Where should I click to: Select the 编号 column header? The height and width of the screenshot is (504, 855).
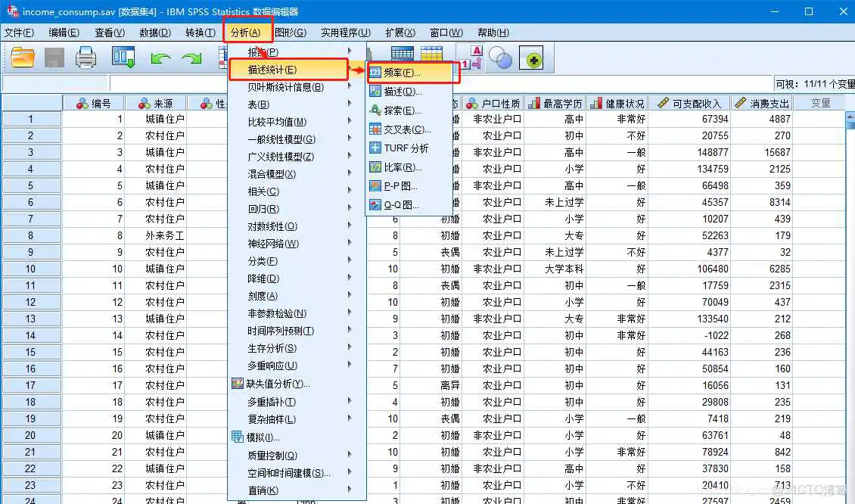click(x=93, y=103)
